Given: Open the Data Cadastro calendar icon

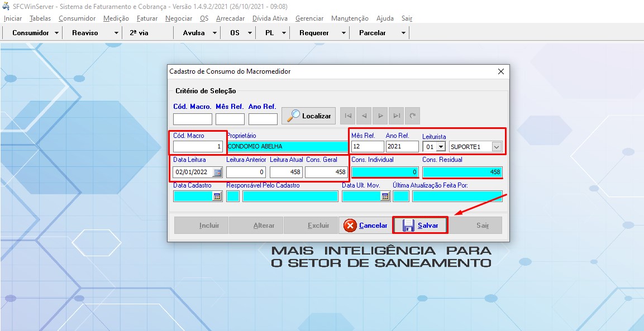Looking at the screenshot, I should coord(218,196).
